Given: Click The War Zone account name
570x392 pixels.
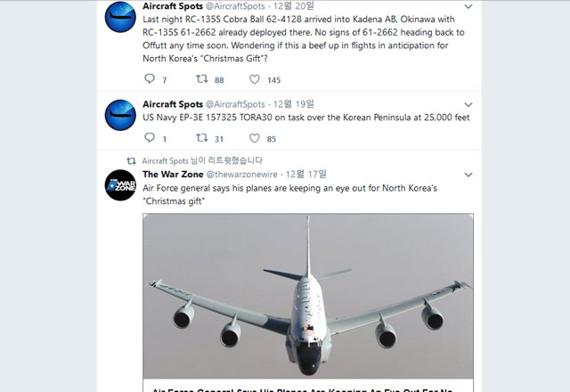Looking at the screenshot, I should pos(172,174).
